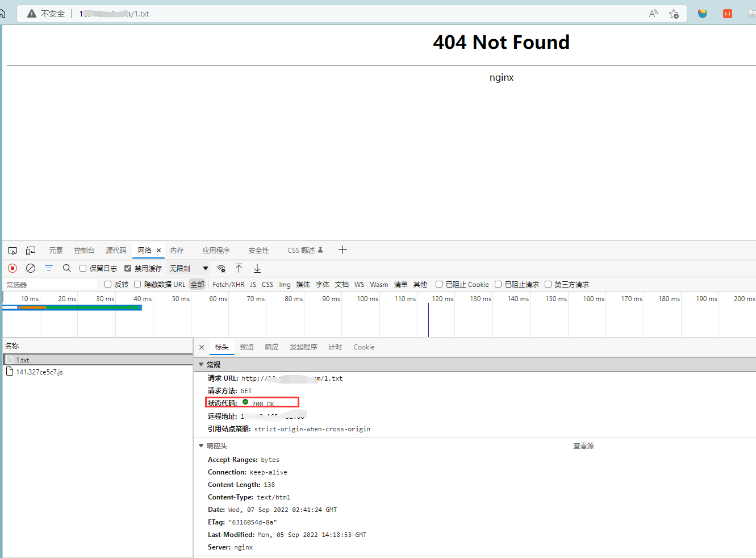Check blocked cookies checkbox
Viewport: 756px width, 558px height.
(439, 284)
